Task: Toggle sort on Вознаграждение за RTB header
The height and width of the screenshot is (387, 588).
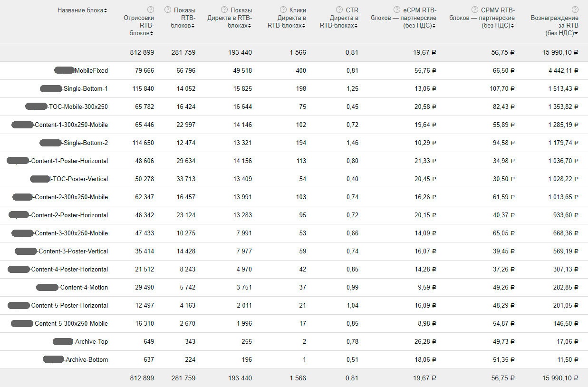Action: tap(555, 25)
